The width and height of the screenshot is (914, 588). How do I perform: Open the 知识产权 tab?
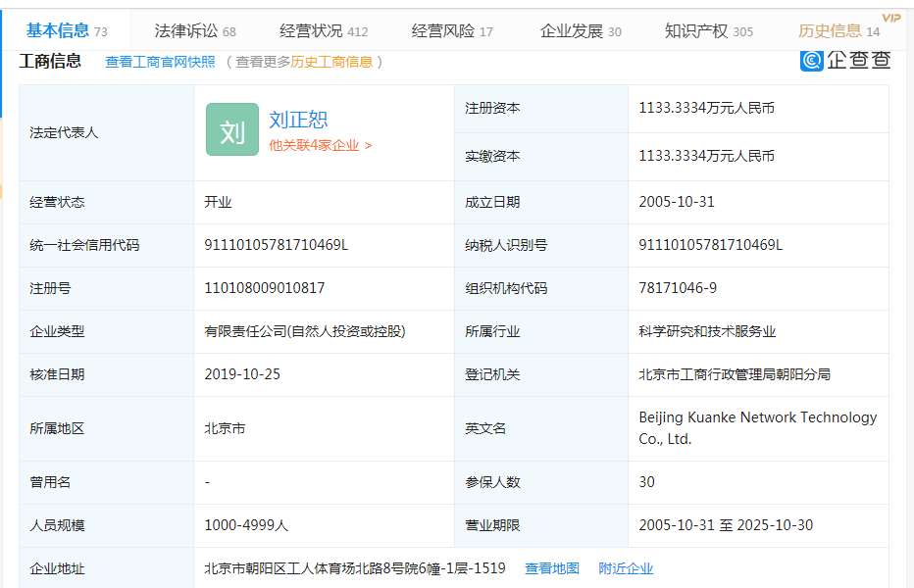tap(709, 31)
